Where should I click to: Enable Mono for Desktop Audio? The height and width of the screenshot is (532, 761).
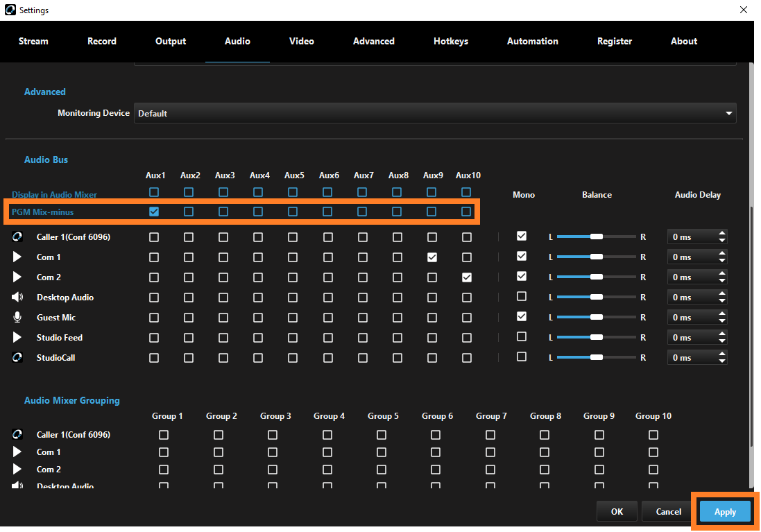tap(522, 296)
